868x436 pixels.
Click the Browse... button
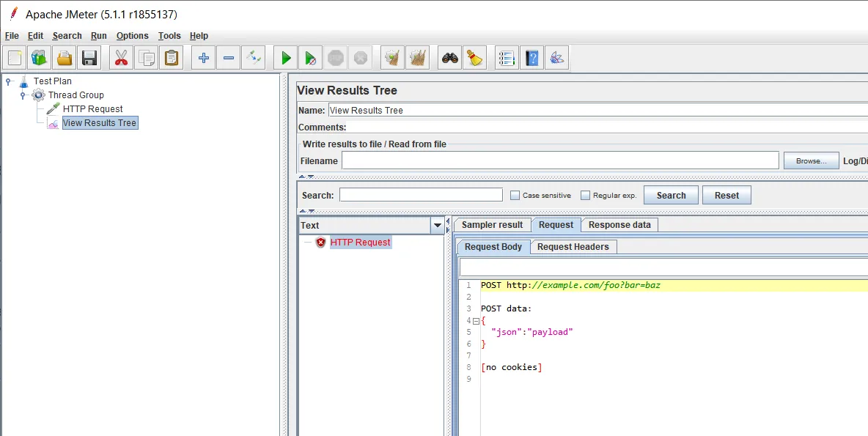pyautogui.click(x=811, y=161)
